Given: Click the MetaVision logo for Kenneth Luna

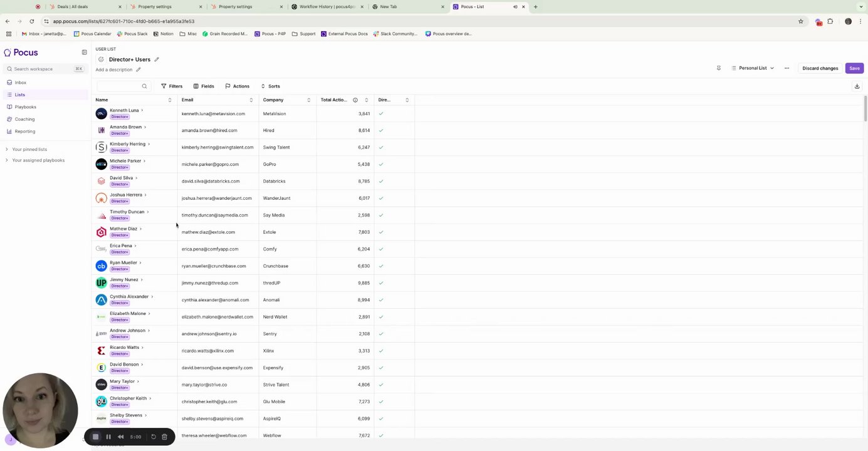Looking at the screenshot, I should 101,113.
